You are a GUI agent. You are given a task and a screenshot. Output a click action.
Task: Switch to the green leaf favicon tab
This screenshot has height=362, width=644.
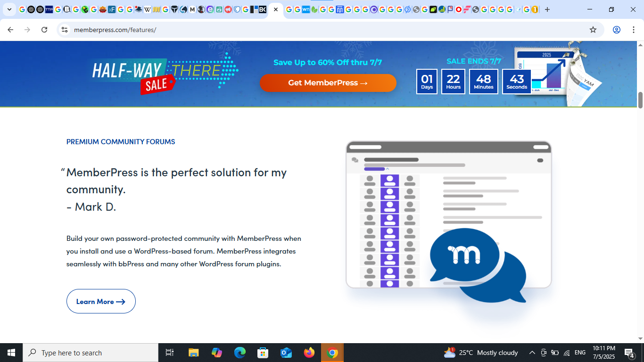pos(314,9)
